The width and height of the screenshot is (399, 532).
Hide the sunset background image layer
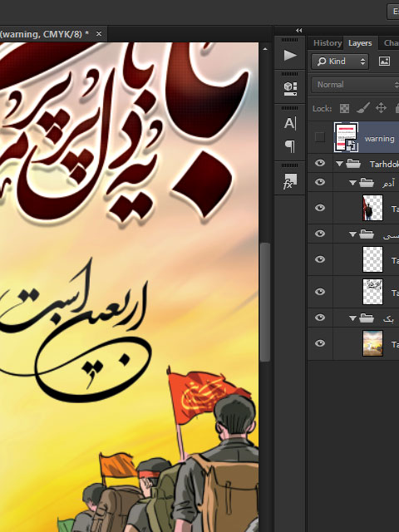pos(319,343)
